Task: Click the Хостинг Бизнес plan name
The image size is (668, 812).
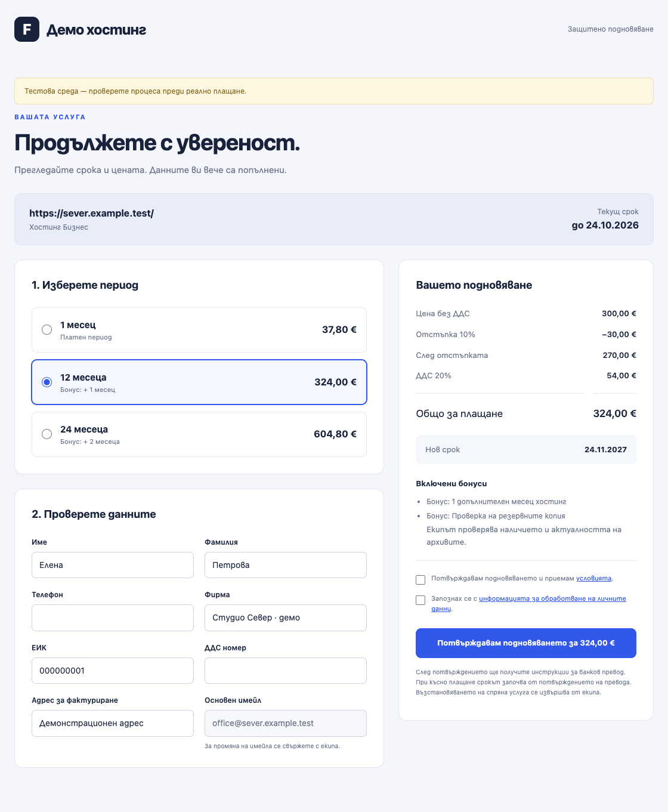Action: [x=58, y=227]
